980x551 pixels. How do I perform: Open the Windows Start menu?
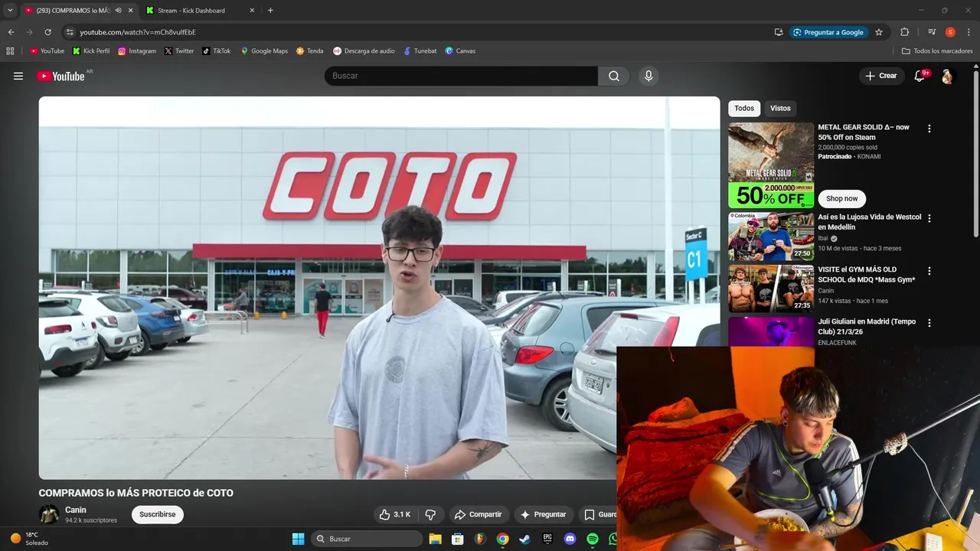299,539
